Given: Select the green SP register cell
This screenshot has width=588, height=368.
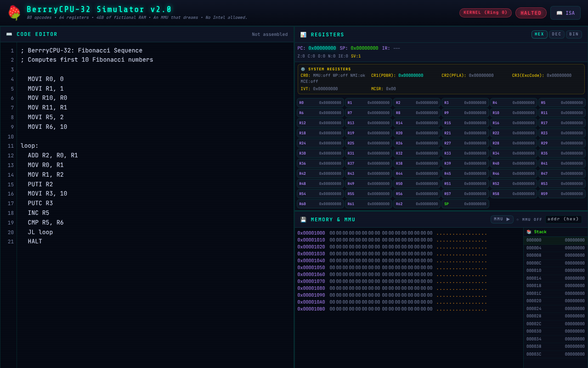Looking at the screenshot, I should pos(465,204).
